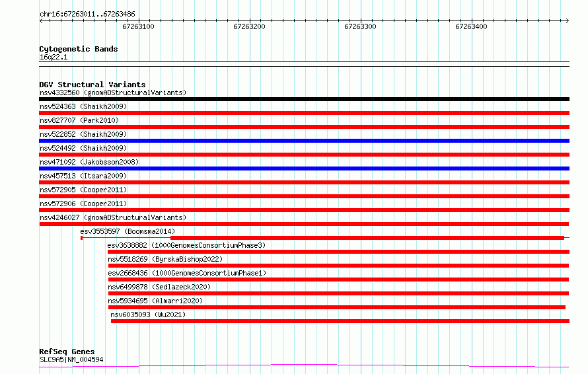Open variant nsv572905 (Cooper2011) label

coord(83,190)
